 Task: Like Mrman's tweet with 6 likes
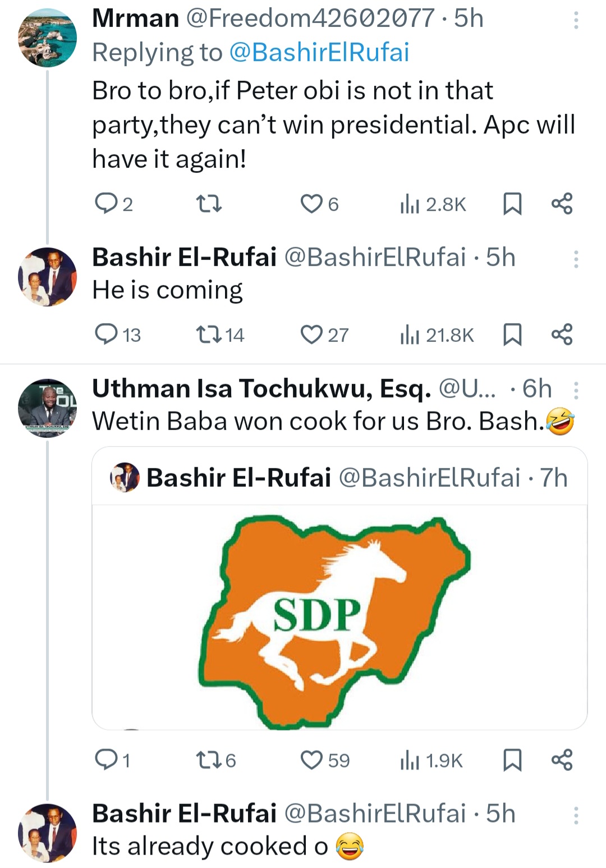(311, 203)
